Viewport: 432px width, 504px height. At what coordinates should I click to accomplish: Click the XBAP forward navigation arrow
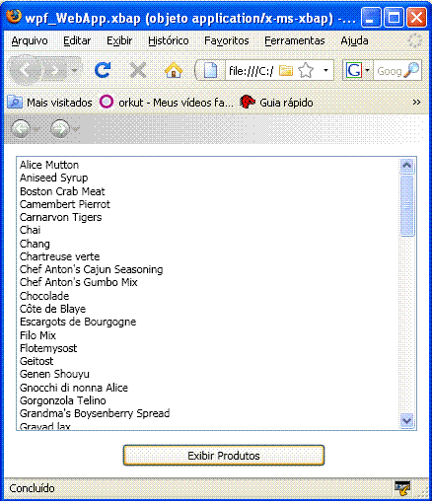60,128
